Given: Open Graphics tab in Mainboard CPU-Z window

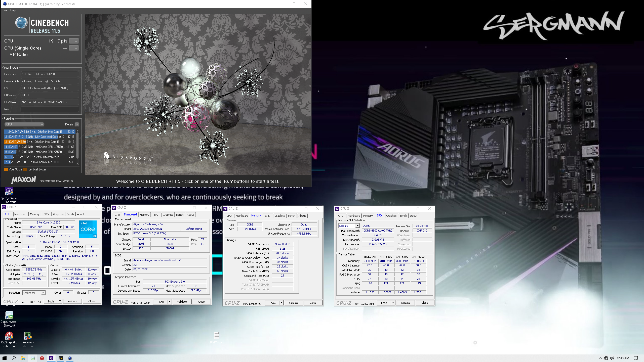Looking at the screenshot, I should coord(168,215).
